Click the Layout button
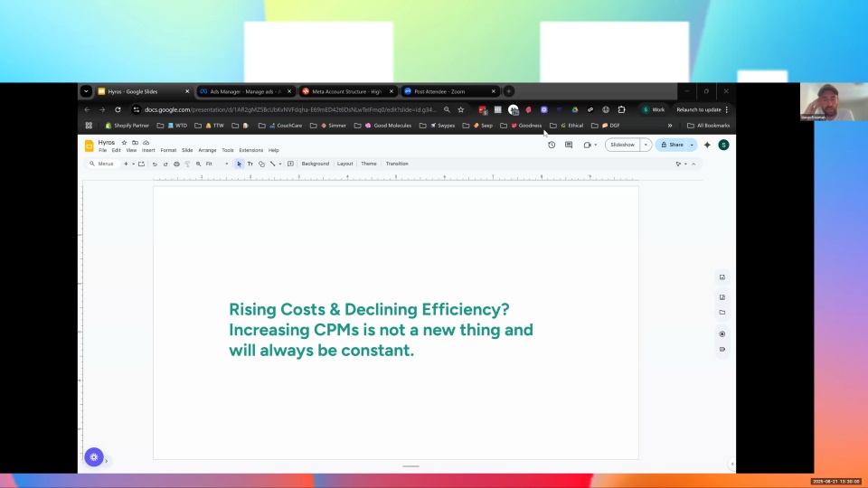Screen dimensions: 868x488 tap(344, 164)
